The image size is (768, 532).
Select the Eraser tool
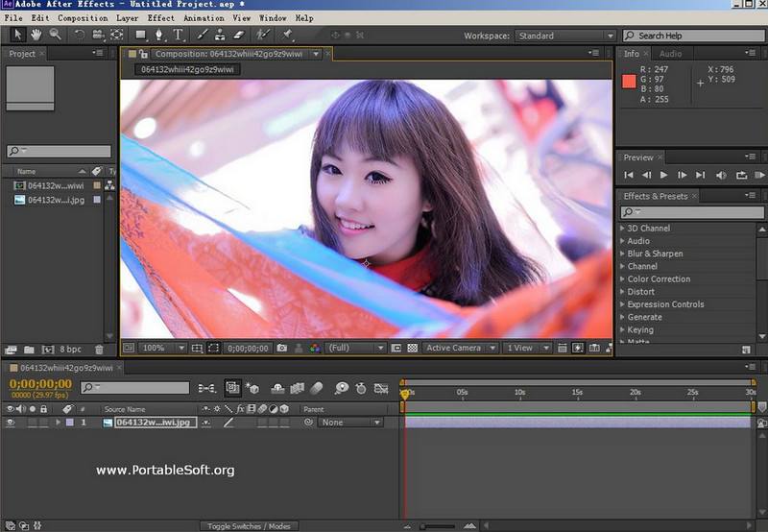240,35
